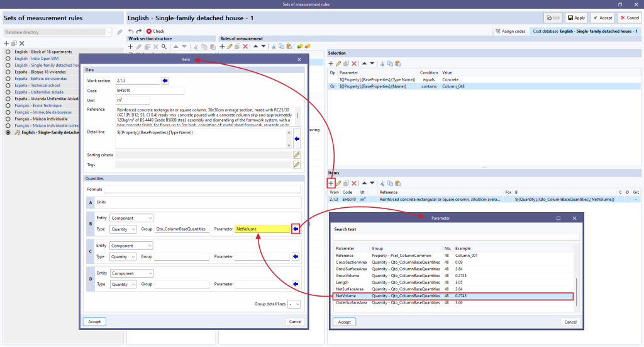Edit Selection condition with pencil icon
Viewport: 644px width, 347px height.
(x=338, y=64)
